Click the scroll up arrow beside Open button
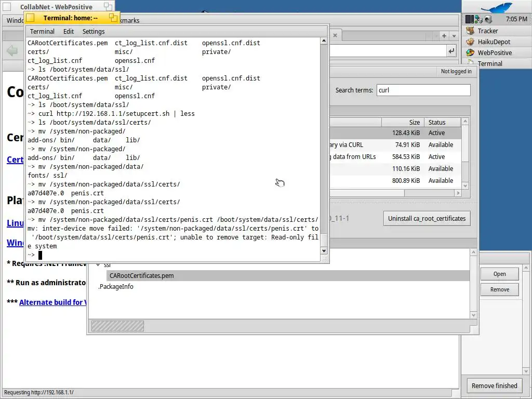Screen dimensions: 532x399 [x=526, y=268]
